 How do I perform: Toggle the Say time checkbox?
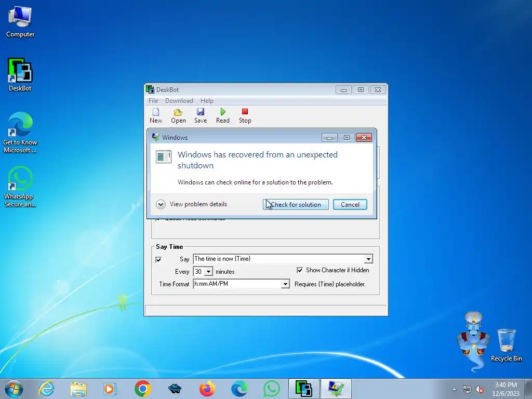pos(158,260)
